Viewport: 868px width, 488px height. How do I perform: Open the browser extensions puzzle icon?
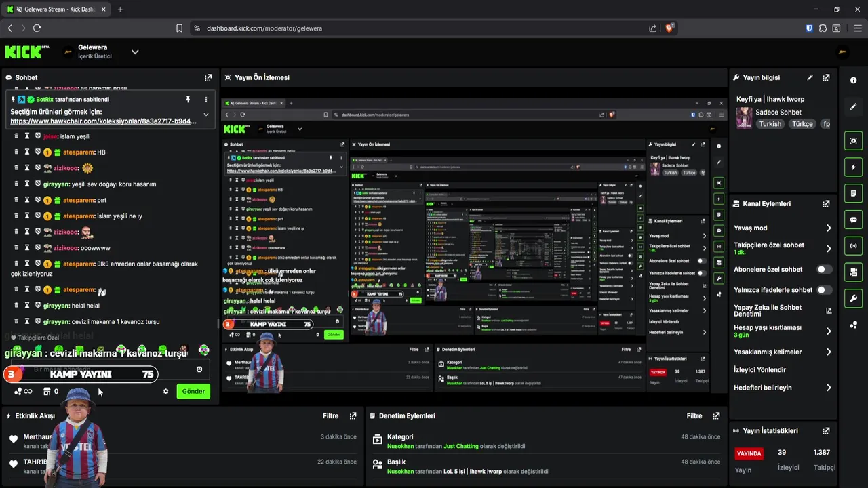click(x=823, y=28)
